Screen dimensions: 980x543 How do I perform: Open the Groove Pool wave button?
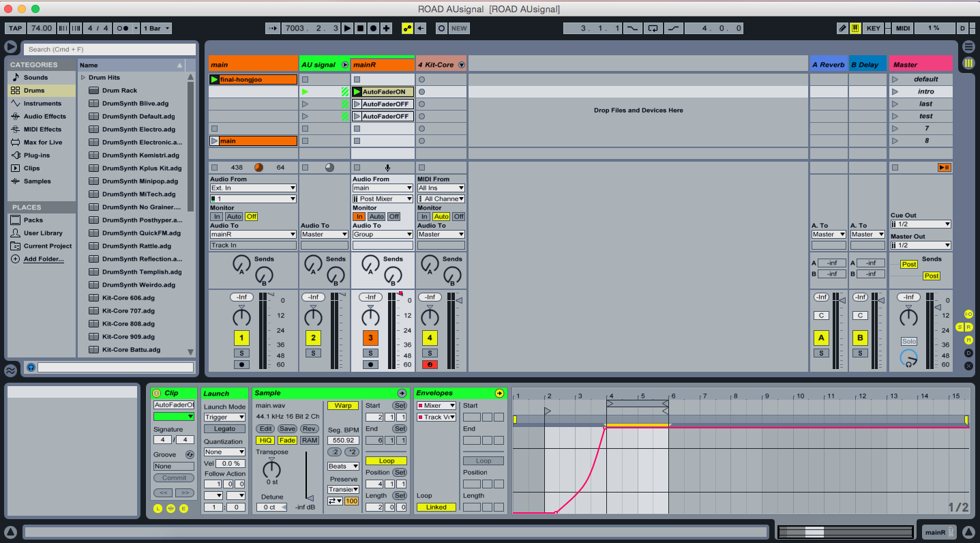(10, 370)
